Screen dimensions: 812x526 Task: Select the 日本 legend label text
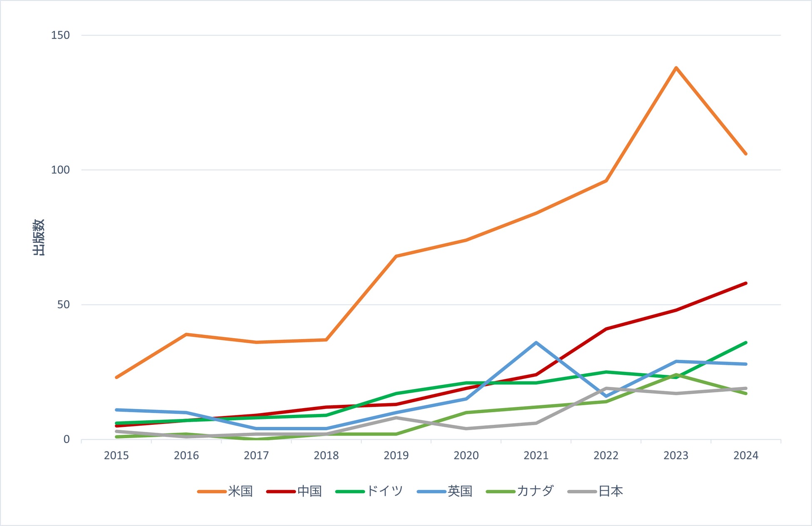tap(611, 491)
